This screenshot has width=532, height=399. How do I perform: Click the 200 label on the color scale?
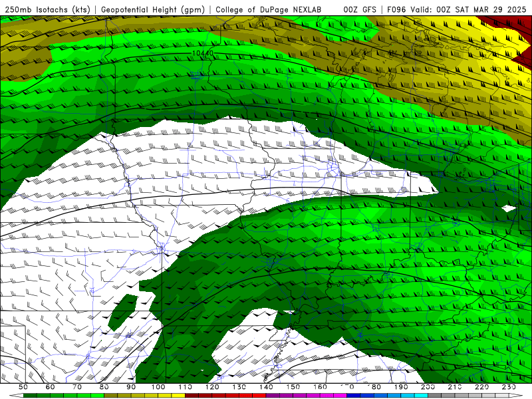[x=428, y=387]
